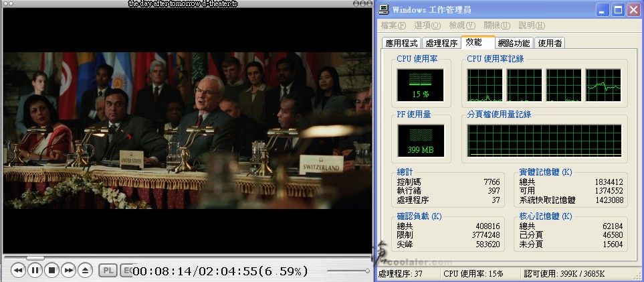This screenshot has height=282, width=644.
Task: Click the page file usage history graph
Action: [544, 141]
